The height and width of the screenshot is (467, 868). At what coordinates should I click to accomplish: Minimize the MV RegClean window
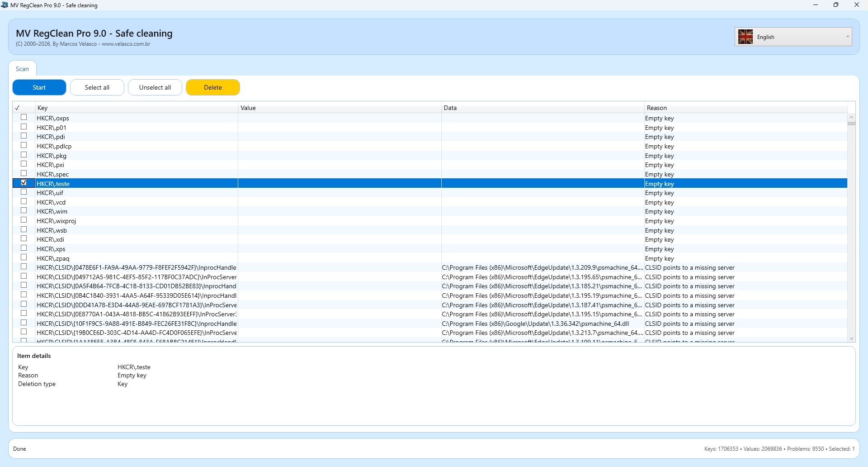[816, 5]
